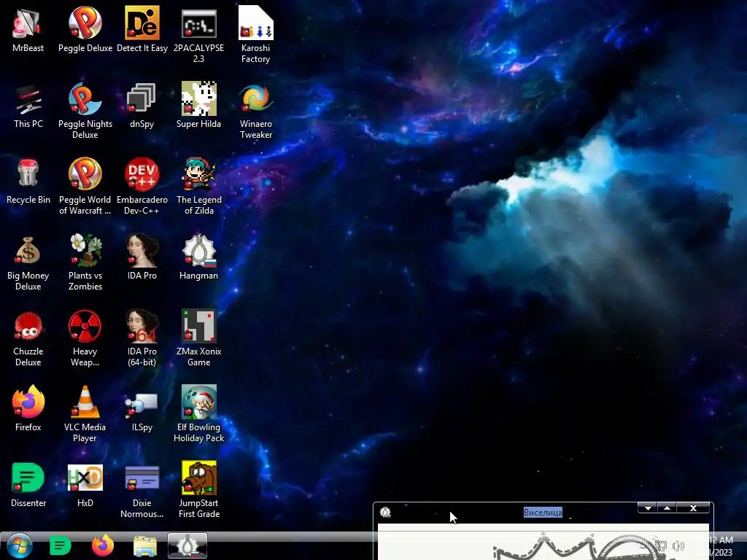Select The Legend of Zilda icon

(198, 186)
